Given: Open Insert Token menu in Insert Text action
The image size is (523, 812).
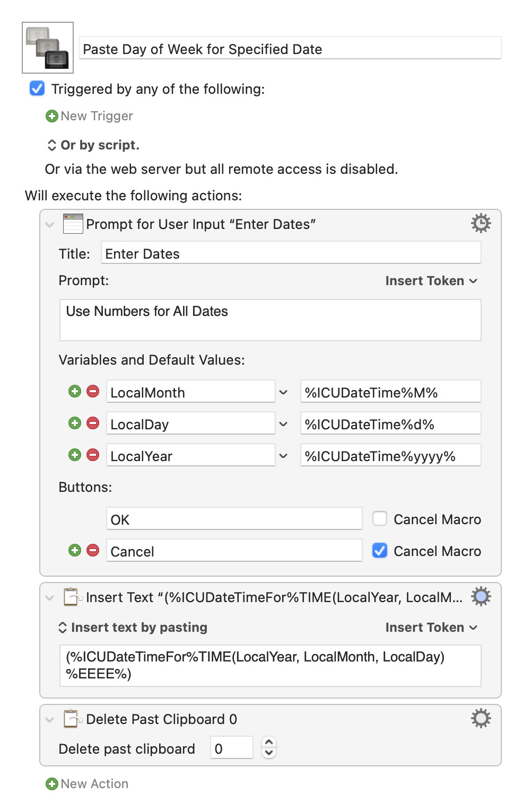Looking at the screenshot, I should click(x=431, y=628).
